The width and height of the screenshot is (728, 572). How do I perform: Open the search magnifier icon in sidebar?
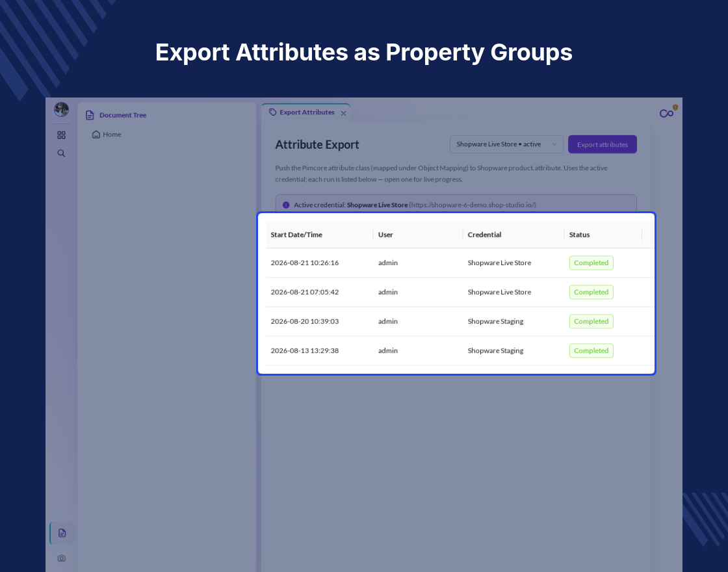tap(61, 153)
